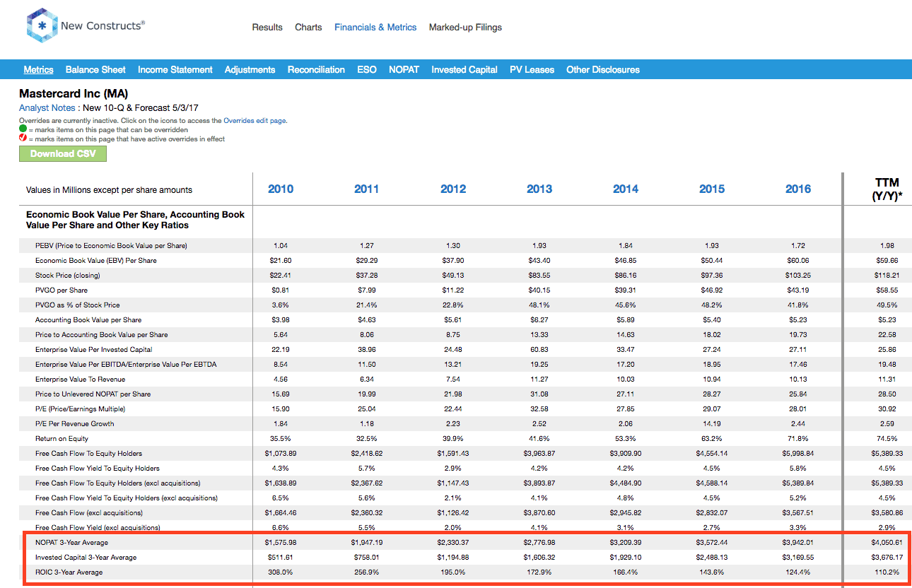Click the P/E (Price/Earnings Multiple) label
This screenshot has height=588, width=912.
pyautogui.click(x=80, y=409)
